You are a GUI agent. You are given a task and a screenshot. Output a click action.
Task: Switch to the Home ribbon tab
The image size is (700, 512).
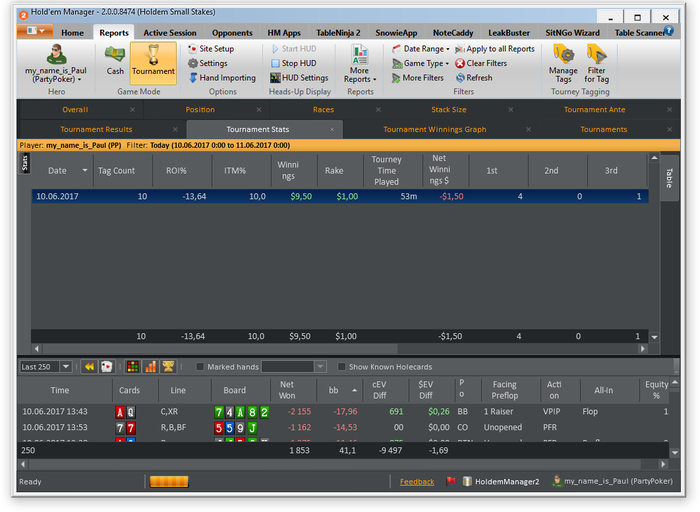point(72,33)
